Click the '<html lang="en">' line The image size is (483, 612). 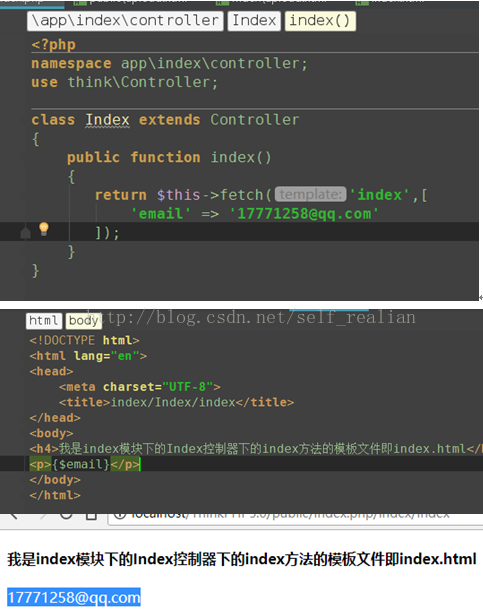(x=88, y=356)
